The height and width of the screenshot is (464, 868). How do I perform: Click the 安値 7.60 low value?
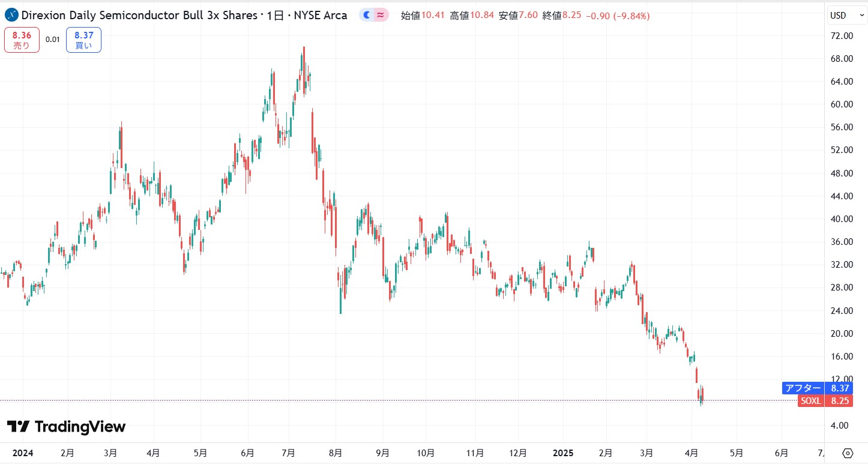coord(518,16)
